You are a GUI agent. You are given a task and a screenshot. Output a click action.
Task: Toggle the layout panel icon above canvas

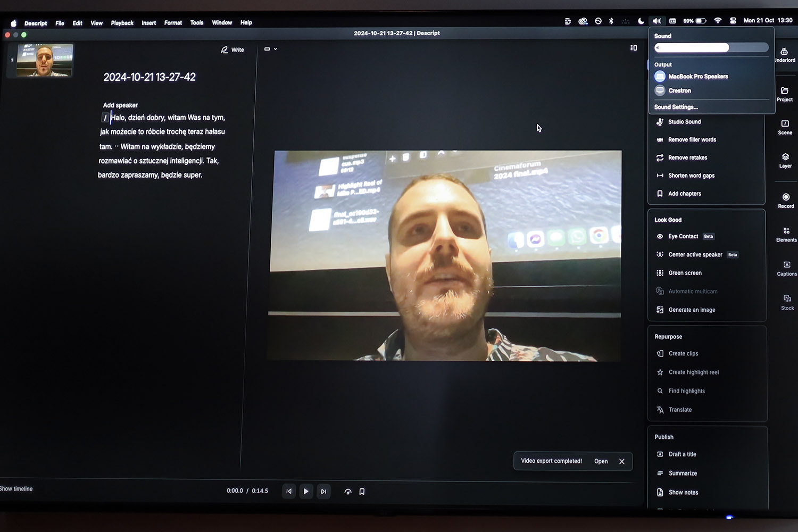634,48
